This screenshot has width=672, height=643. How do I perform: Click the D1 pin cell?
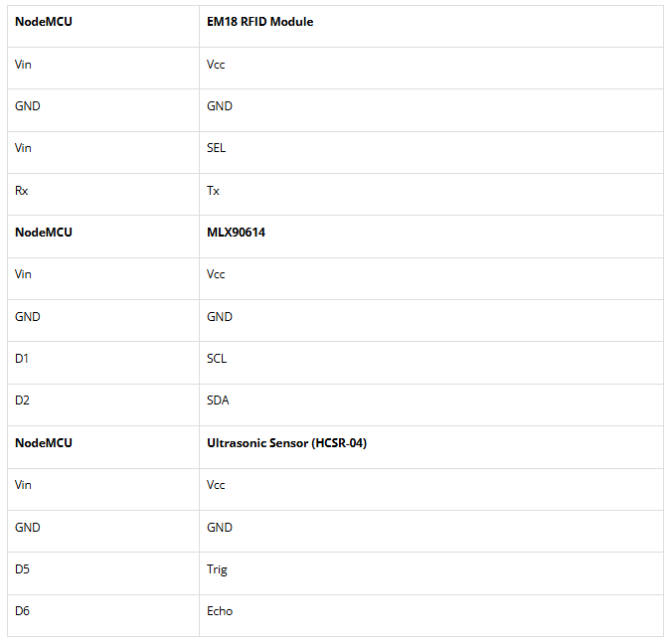[x=23, y=359]
